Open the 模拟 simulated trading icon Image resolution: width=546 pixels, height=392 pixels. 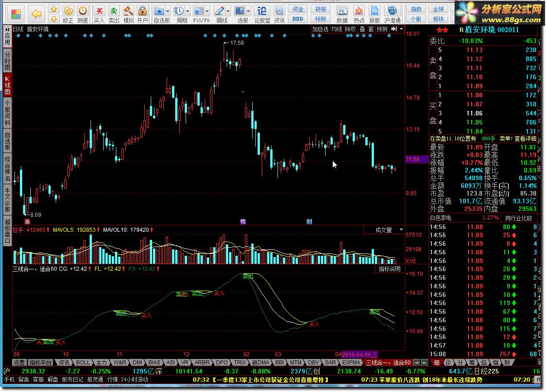coord(129,14)
